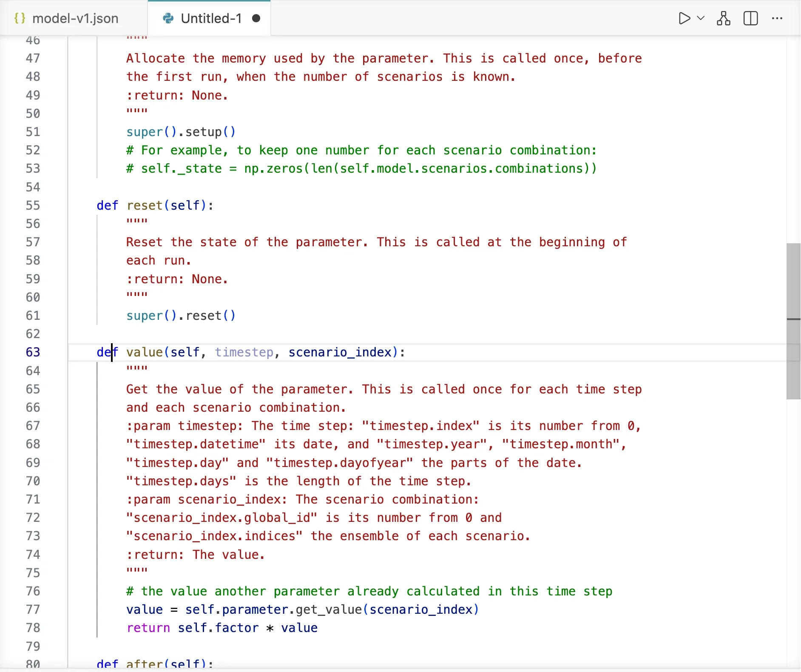Click comment '# For example, to keep one number'
The image size is (801, 672).
(361, 150)
